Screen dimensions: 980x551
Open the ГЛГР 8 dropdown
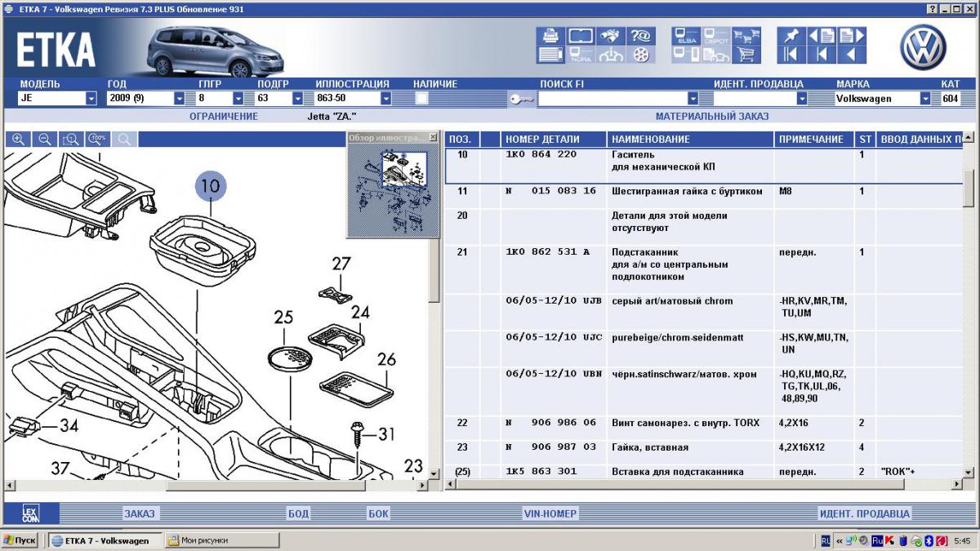238,99
